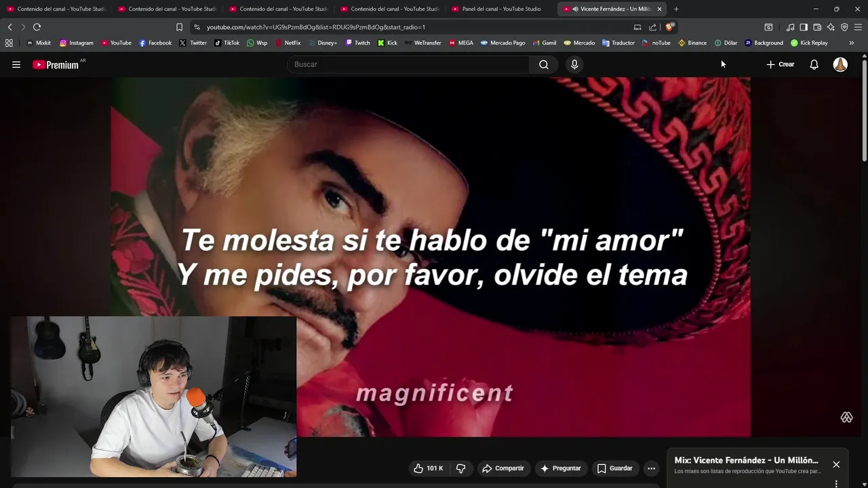Start voice search with microphone
Viewport: 868px width, 488px height.
pos(574,64)
